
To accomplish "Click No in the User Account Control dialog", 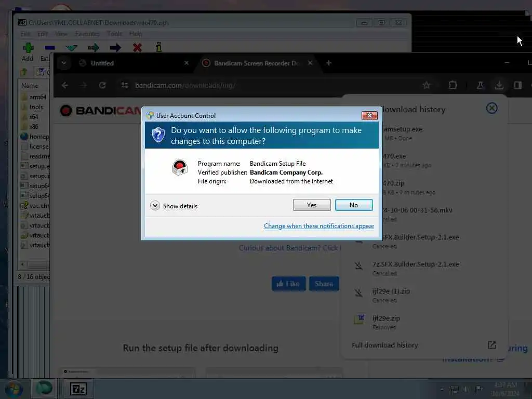I will tap(354, 205).
